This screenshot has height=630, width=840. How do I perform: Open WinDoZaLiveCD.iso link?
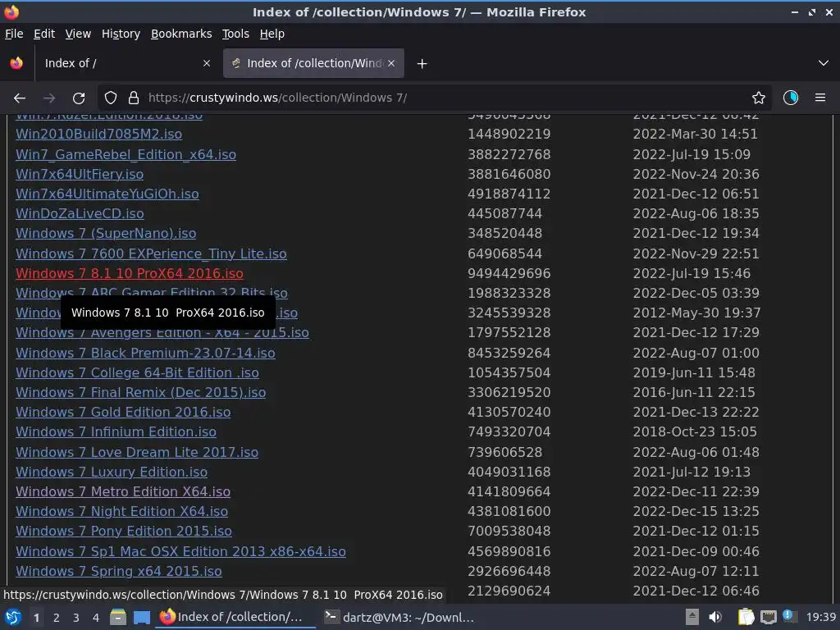[x=80, y=214]
